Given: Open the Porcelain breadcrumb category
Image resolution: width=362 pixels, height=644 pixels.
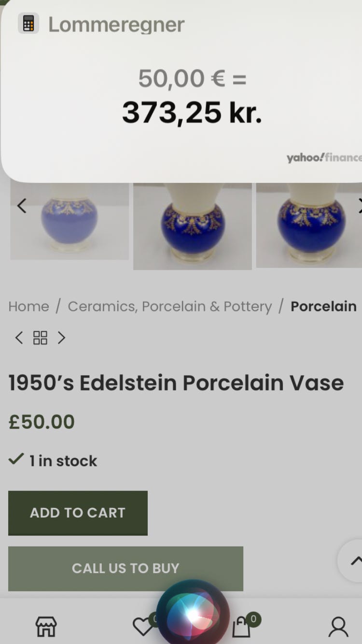Looking at the screenshot, I should tap(323, 307).
